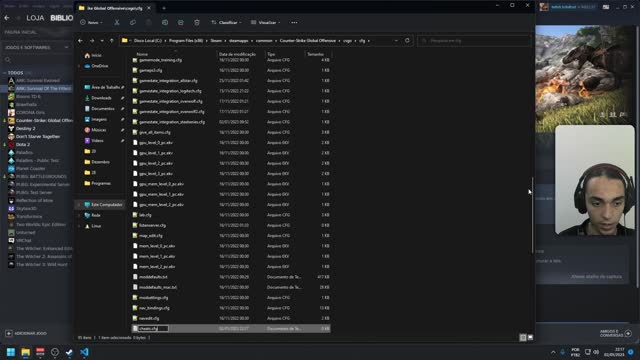
Task: Open Músicas quick access folder
Action: coord(98,130)
